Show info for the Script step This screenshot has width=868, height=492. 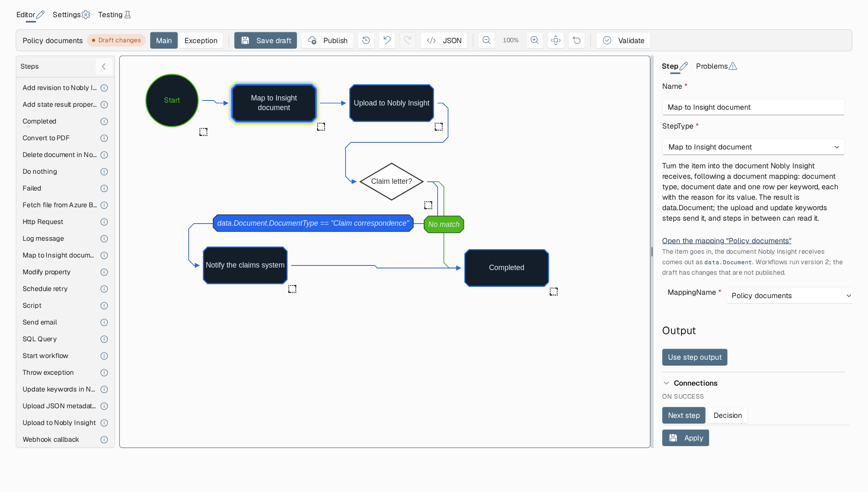[104, 306]
